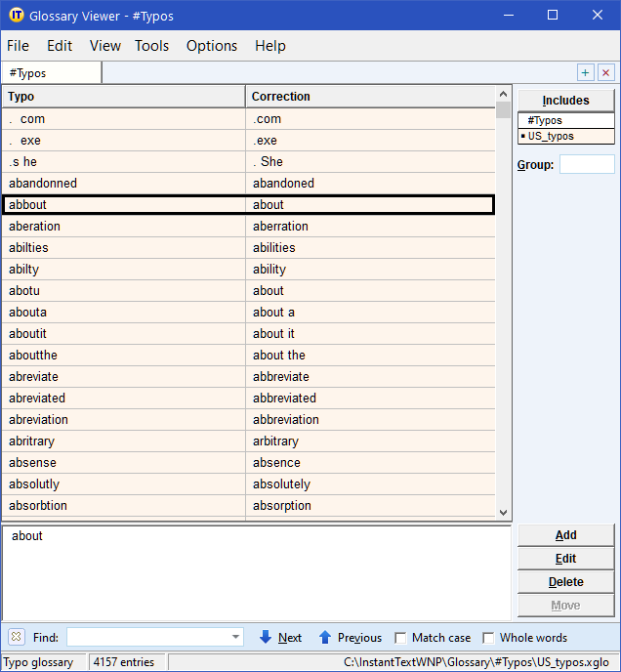Click the Glossary Viewer app icon in title bar
Viewport: 621px width, 672px height.
(x=16, y=16)
